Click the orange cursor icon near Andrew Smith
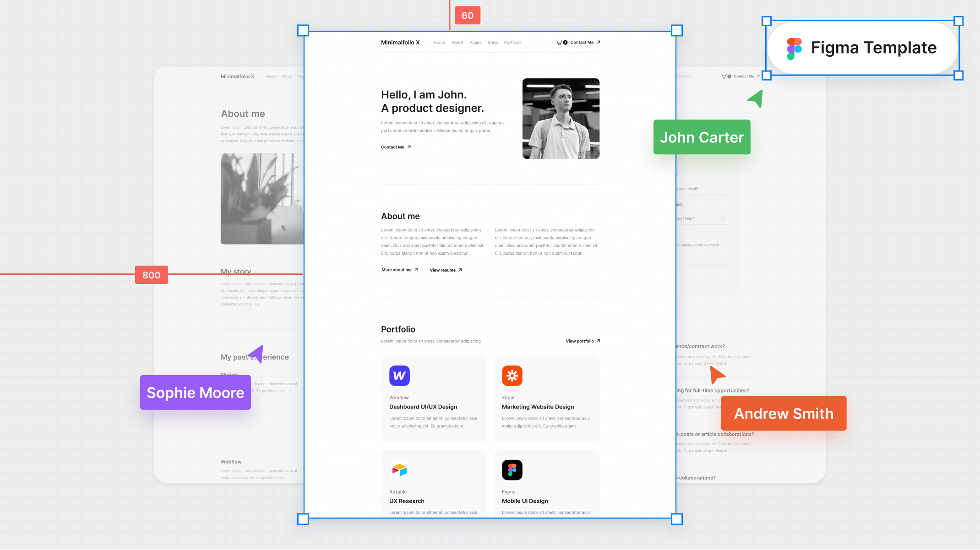The height and width of the screenshot is (550, 980). coord(715,374)
